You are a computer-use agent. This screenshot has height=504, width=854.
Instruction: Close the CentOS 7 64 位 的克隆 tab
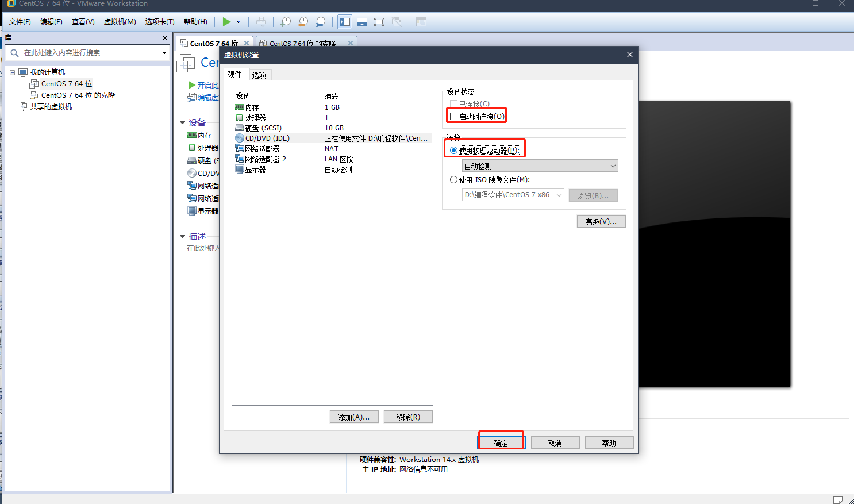pos(351,43)
